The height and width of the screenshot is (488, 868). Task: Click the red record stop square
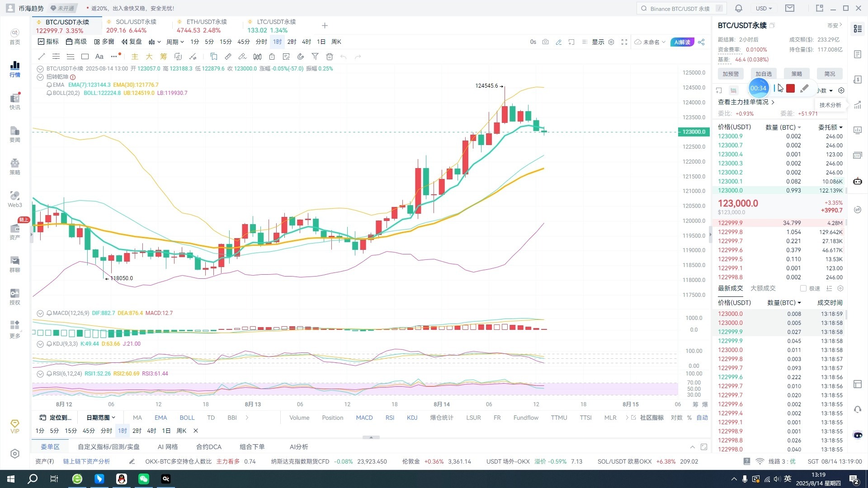coord(790,89)
